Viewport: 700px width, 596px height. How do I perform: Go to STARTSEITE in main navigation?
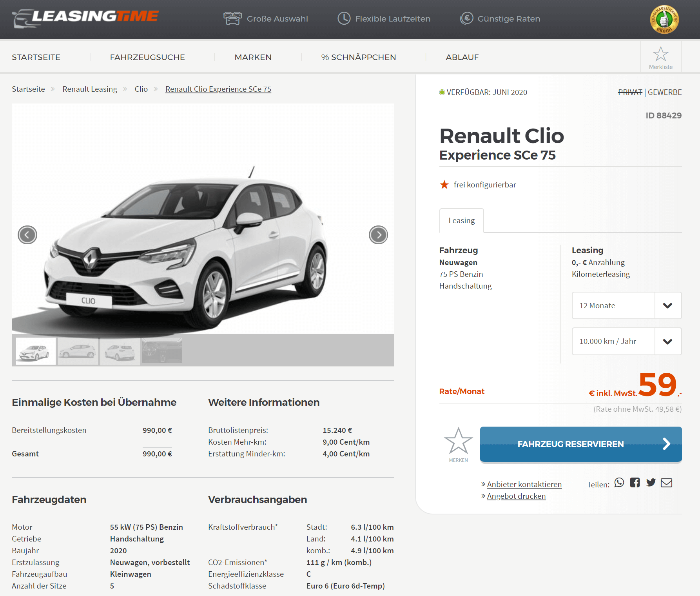(x=36, y=57)
